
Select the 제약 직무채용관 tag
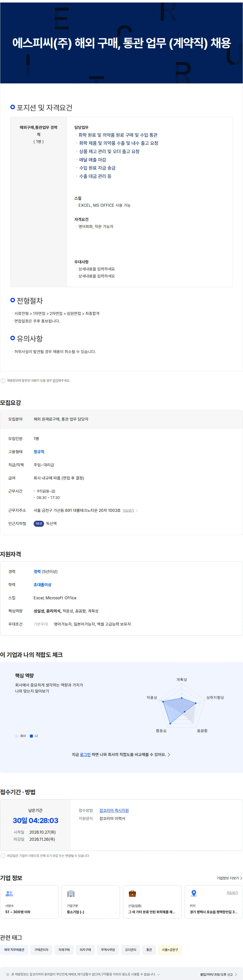pyautogui.click(x=14, y=950)
